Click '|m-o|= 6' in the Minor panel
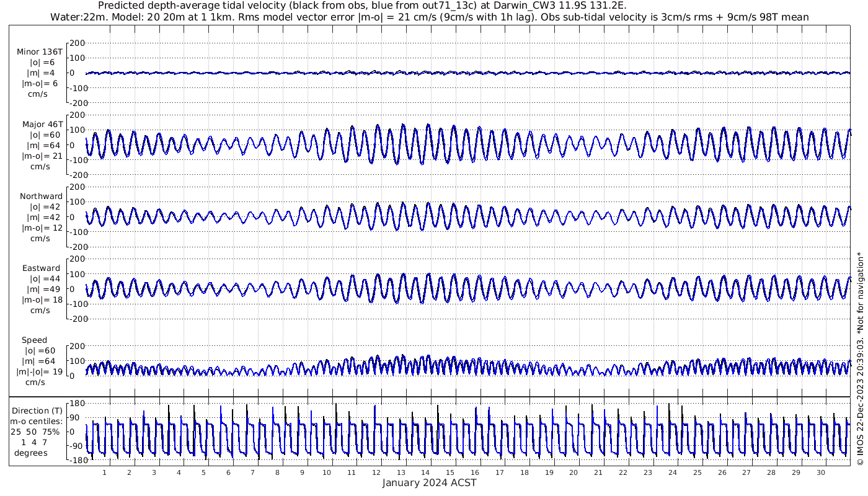The width and height of the screenshot is (868, 496). (40, 83)
